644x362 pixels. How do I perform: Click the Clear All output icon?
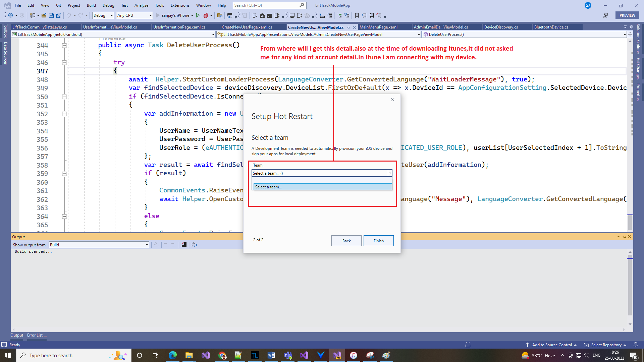[184, 245]
